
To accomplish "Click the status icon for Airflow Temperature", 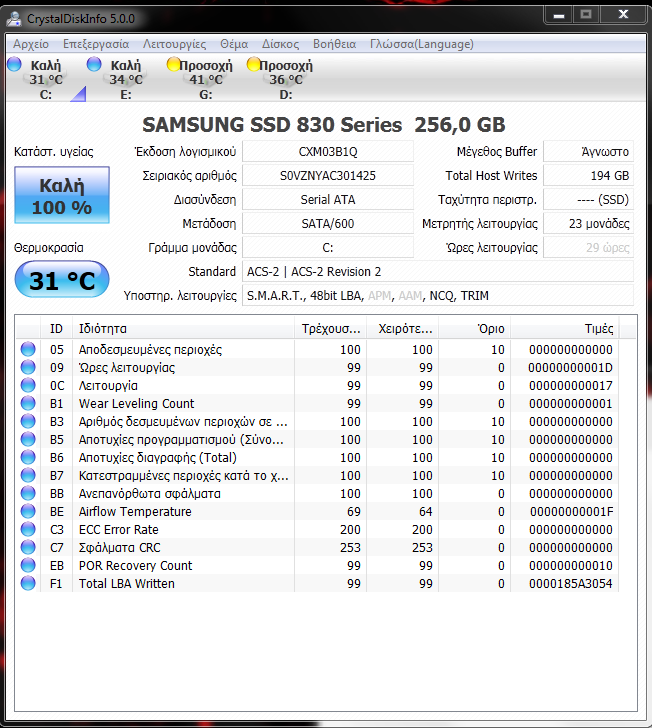I will coord(28,512).
